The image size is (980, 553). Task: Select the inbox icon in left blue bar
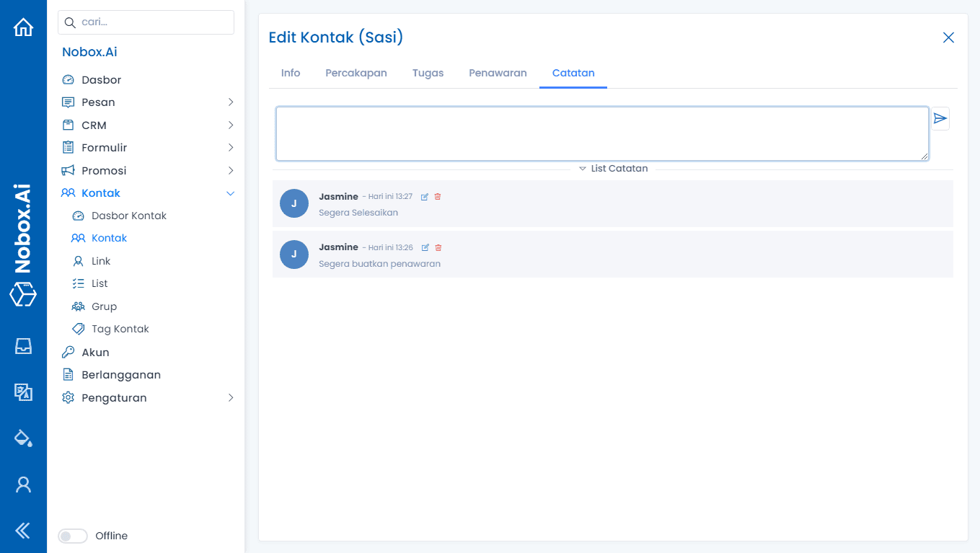[23, 346]
